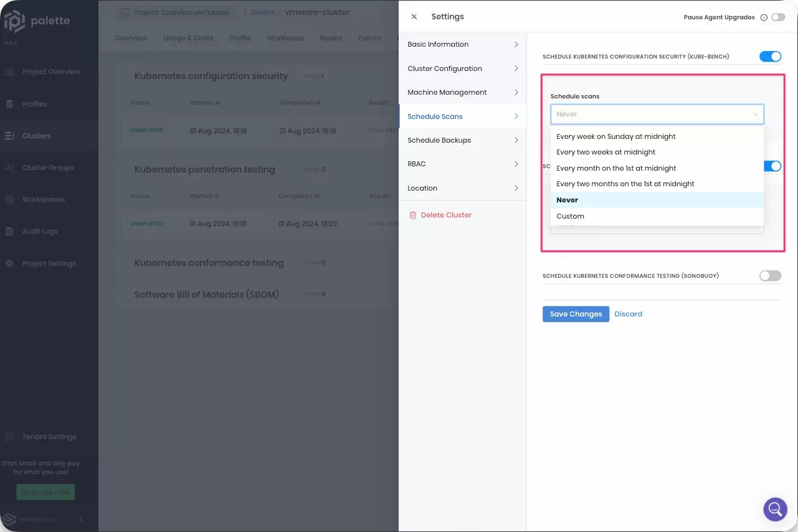Click the Save Changes button
Screen dimensions: 798x532
(576, 314)
